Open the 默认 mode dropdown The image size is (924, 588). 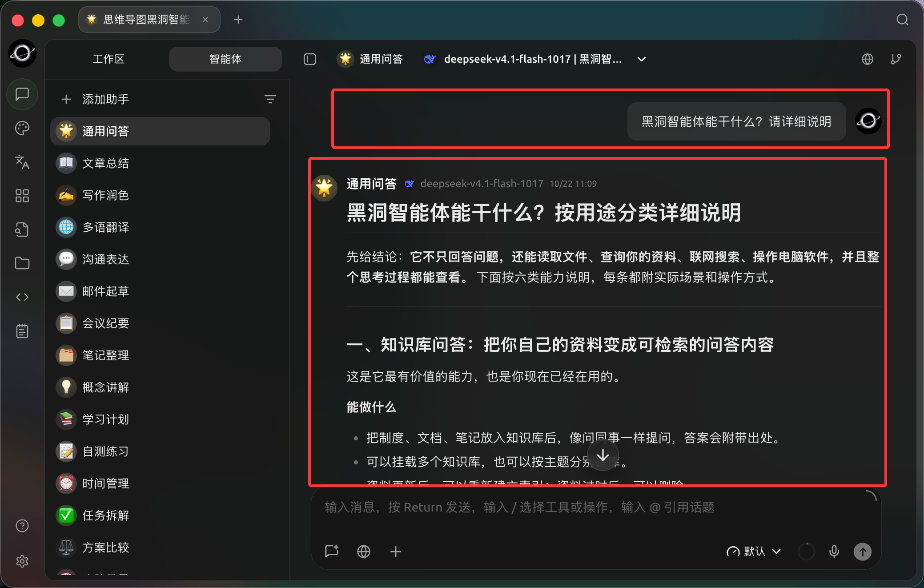754,552
